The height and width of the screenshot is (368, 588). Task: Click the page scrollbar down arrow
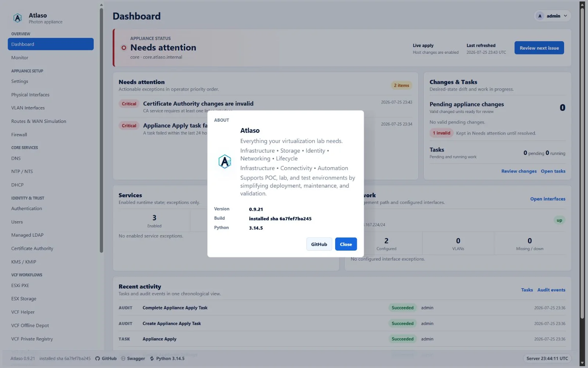(x=582, y=363)
